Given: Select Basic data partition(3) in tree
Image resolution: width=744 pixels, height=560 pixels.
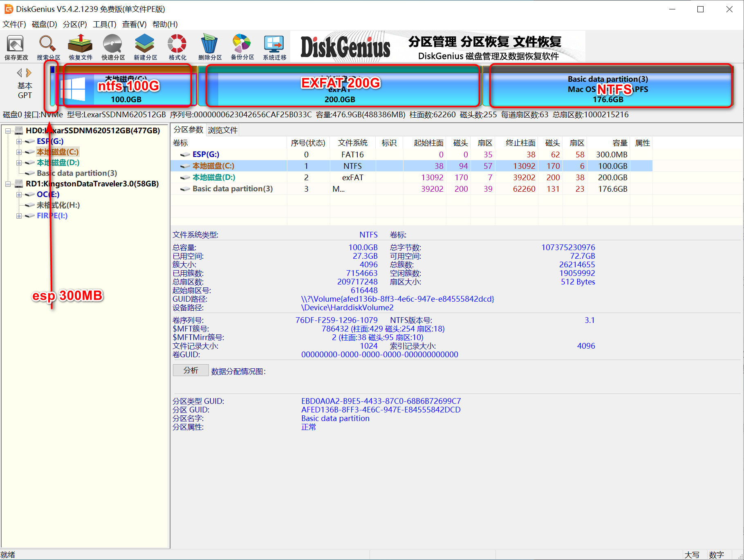Looking at the screenshot, I should coord(77,173).
